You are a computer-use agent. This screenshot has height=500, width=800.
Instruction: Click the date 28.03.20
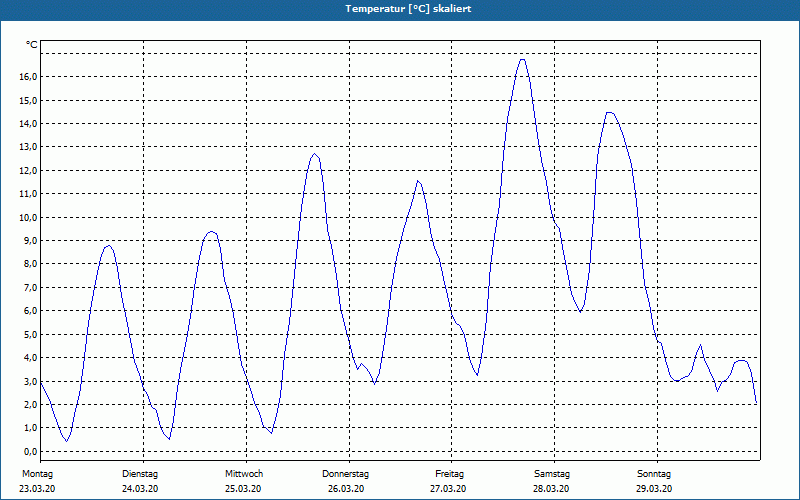click(x=551, y=489)
